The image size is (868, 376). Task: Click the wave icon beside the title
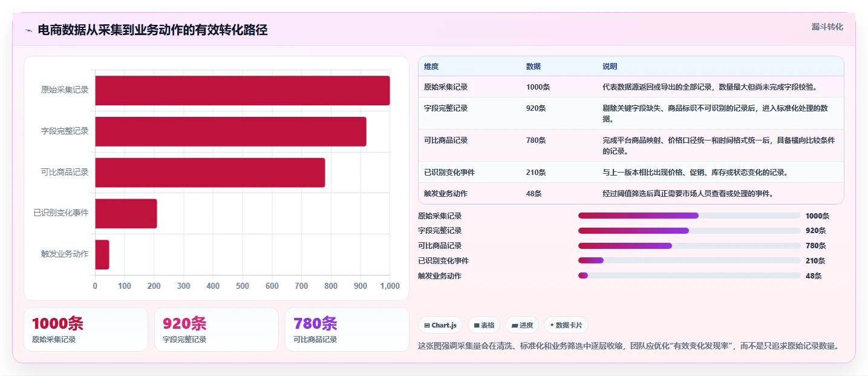pyautogui.click(x=28, y=30)
